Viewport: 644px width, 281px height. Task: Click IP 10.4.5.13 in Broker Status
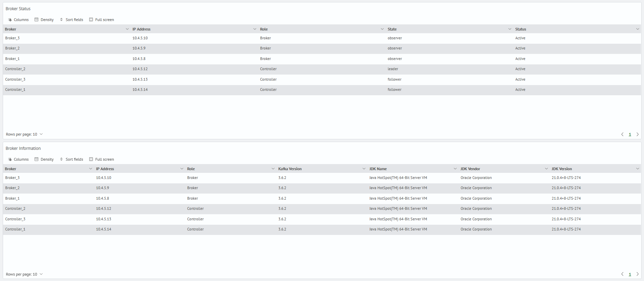[x=140, y=79]
